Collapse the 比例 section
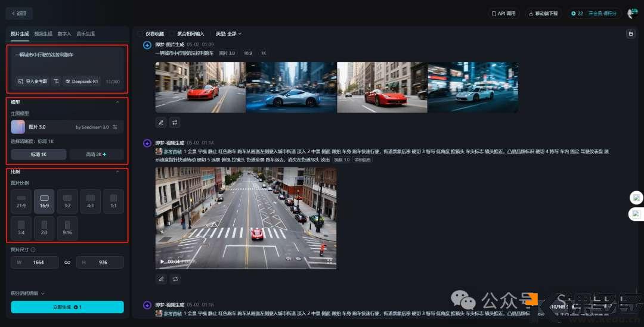 [x=117, y=172]
